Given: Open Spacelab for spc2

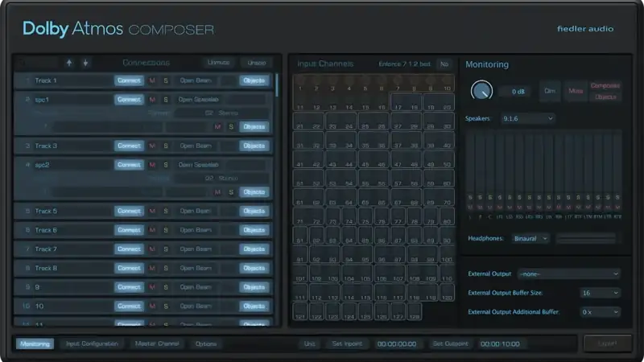Looking at the screenshot, I should point(198,165).
